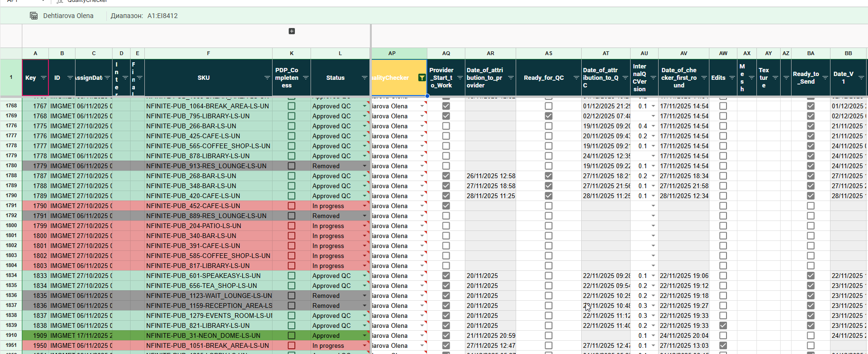
Task: Select column AT header
Action: (605, 53)
